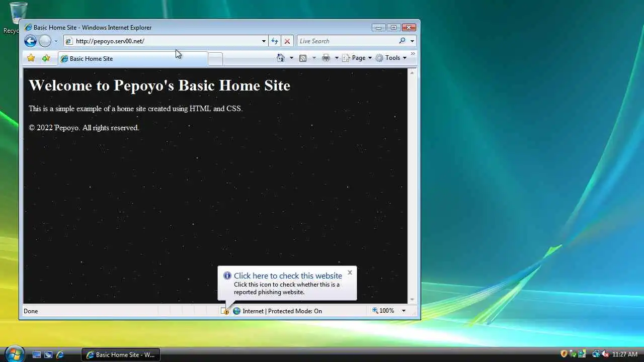This screenshot has width=644, height=362.
Task: Open the Tools menu
Action: click(x=391, y=58)
